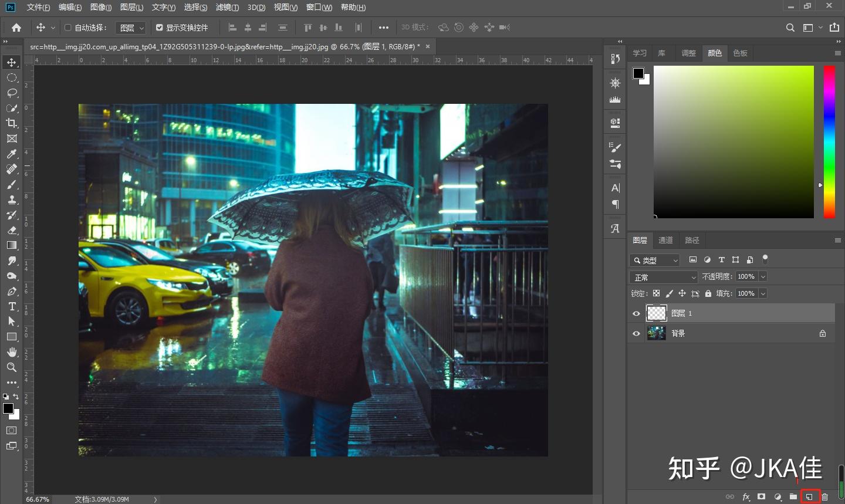
Task: Select the Crop tool
Action: (12, 123)
